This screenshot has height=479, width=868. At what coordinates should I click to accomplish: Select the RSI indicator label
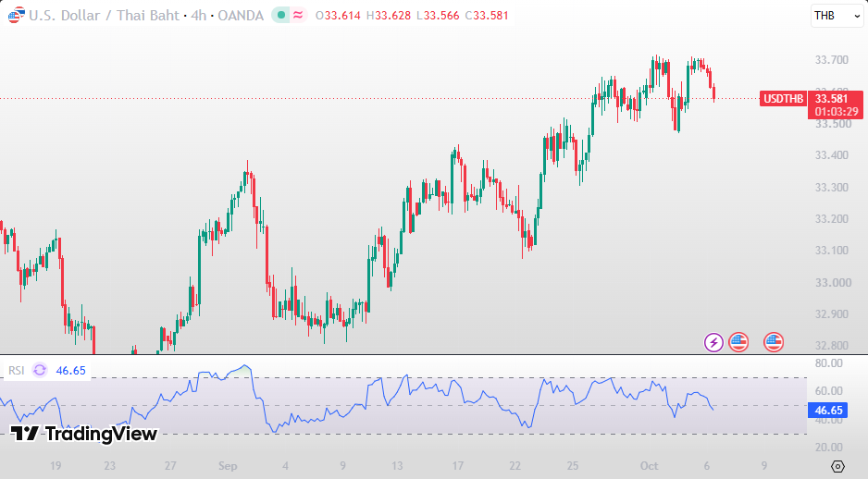tap(16, 370)
